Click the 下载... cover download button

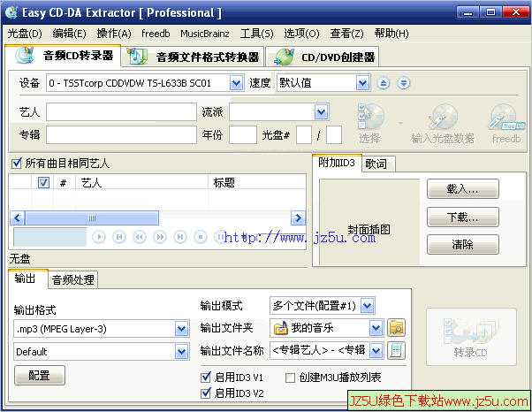pos(462,217)
